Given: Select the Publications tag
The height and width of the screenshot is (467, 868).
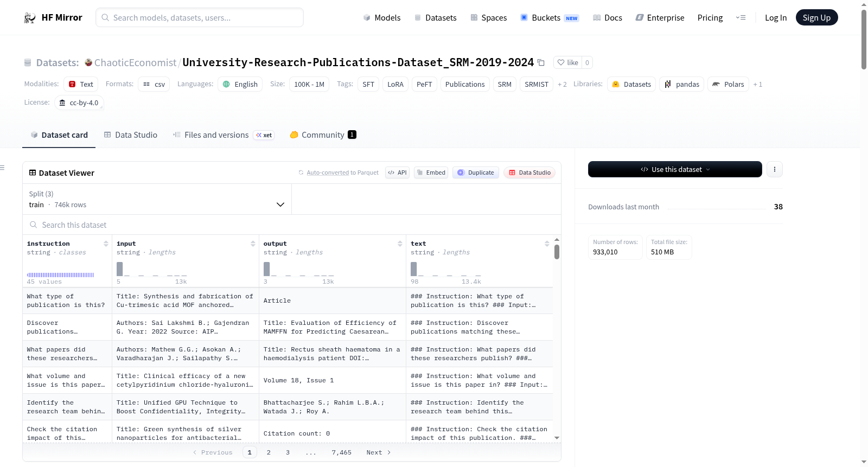Looking at the screenshot, I should coord(465,84).
